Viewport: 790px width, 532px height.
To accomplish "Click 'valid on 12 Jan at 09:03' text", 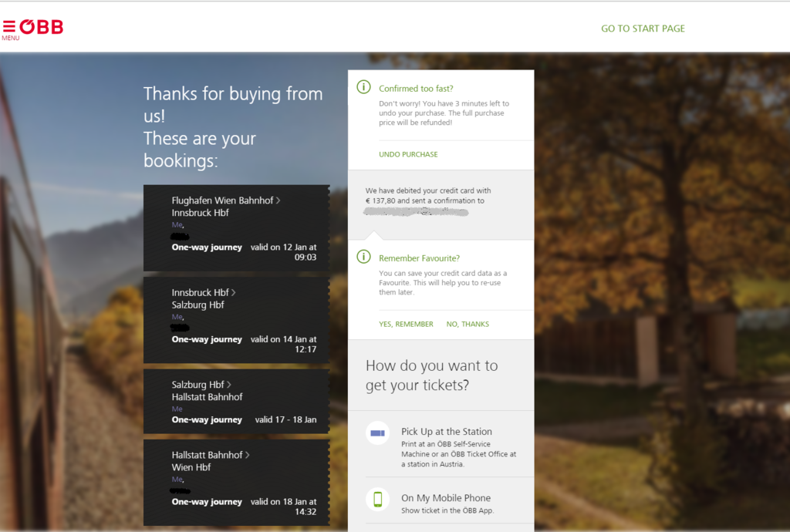I will coord(284,252).
